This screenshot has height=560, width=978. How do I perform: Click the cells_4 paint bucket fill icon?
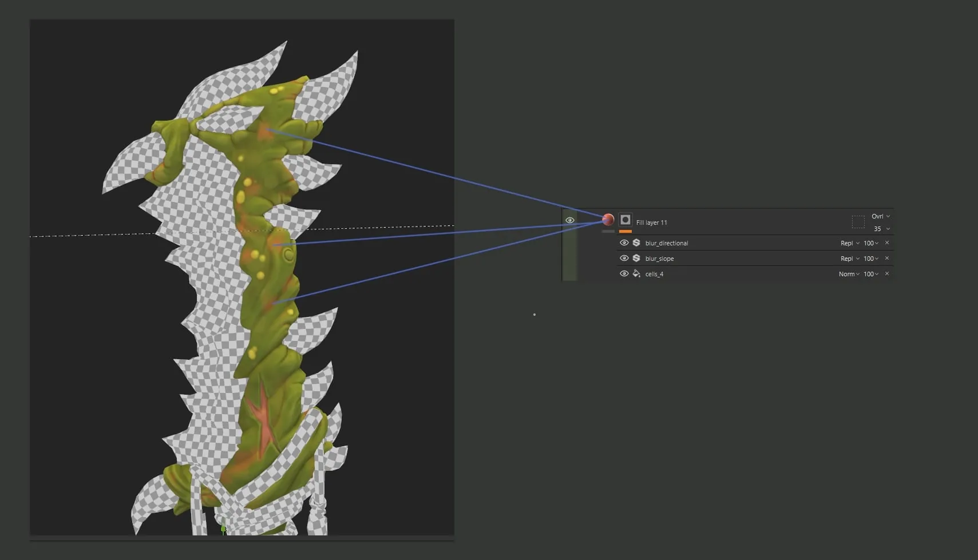pos(636,273)
